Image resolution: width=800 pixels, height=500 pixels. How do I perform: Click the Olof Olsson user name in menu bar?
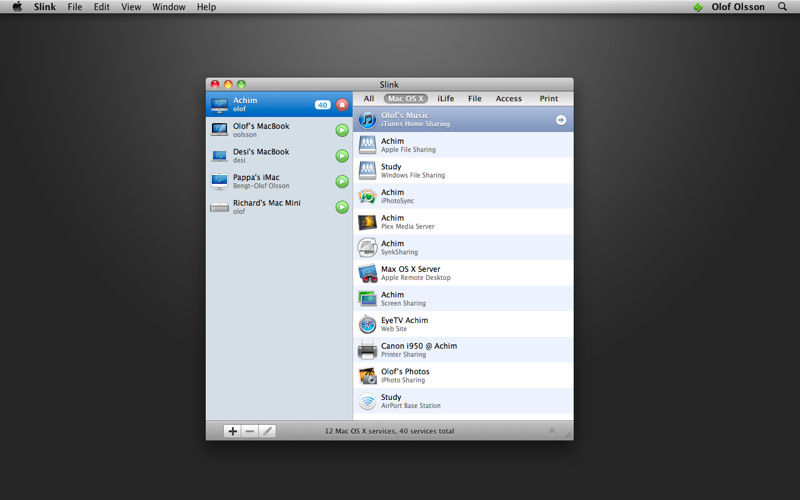(738, 7)
